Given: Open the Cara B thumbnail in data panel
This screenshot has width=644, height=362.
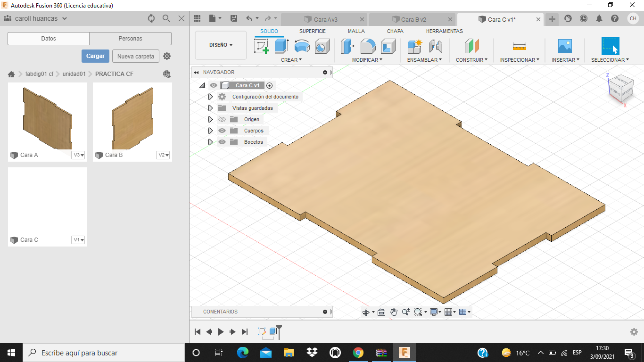Looking at the screenshot, I should pyautogui.click(x=132, y=117).
